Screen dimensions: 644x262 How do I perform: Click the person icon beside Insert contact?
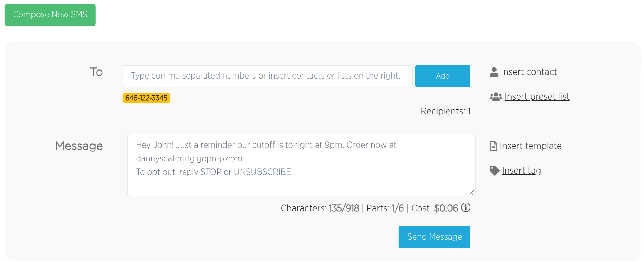pyautogui.click(x=494, y=72)
